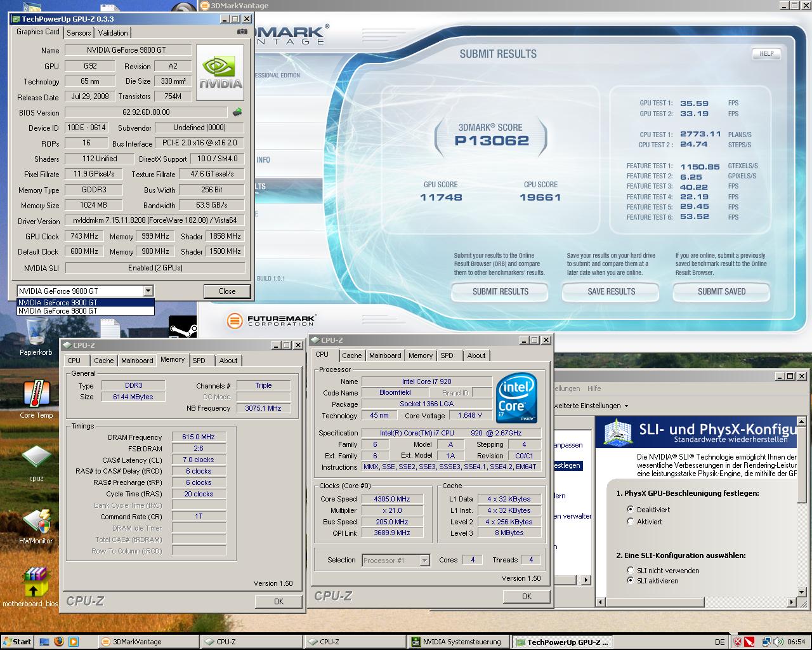Screen dimensions: 812x650
Task: Click the white document icon on the desktop
Action: (x=110, y=328)
